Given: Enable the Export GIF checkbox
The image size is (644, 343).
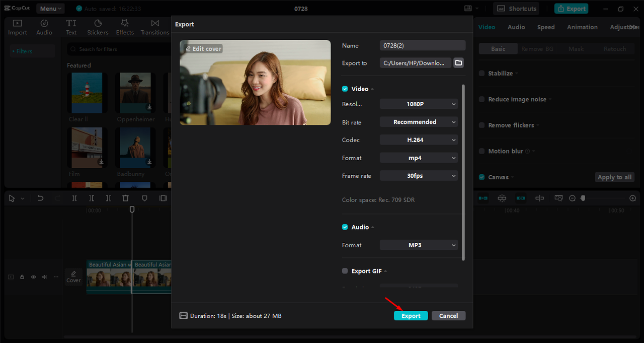Looking at the screenshot, I should pos(345,271).
